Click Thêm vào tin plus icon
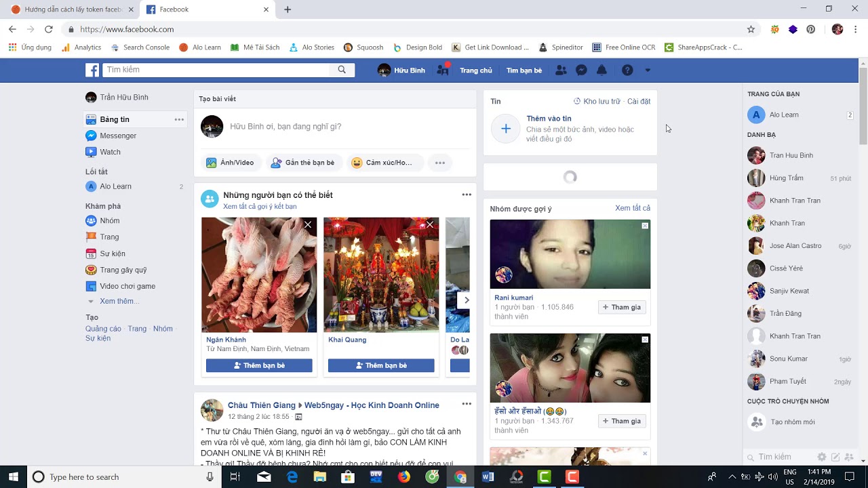The height and width of the screenshot is (488, 868). pos(505,129)
